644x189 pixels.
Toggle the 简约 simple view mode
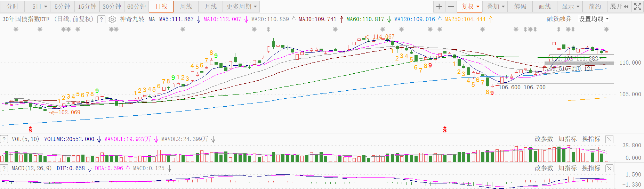coord(595,7)
